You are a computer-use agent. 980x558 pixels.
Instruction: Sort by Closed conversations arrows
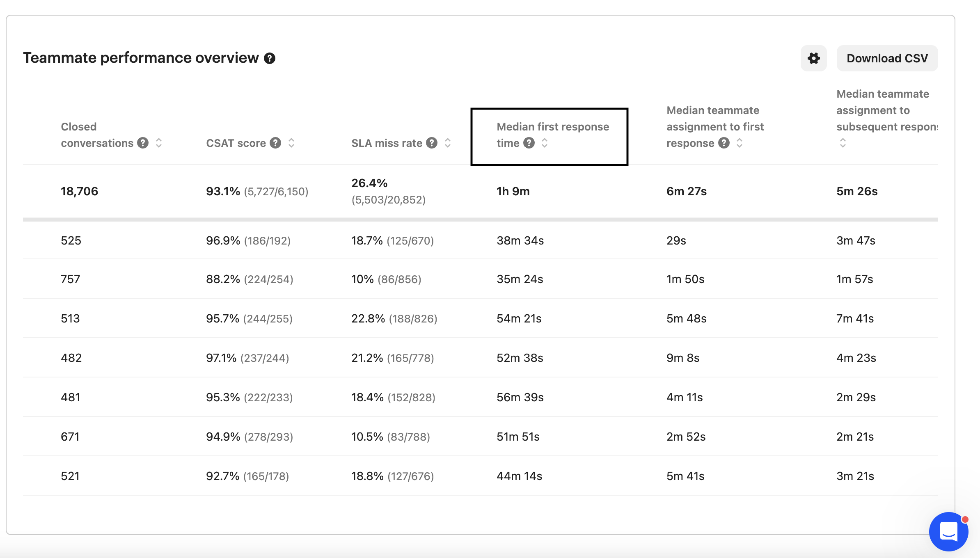coord(159,143)
